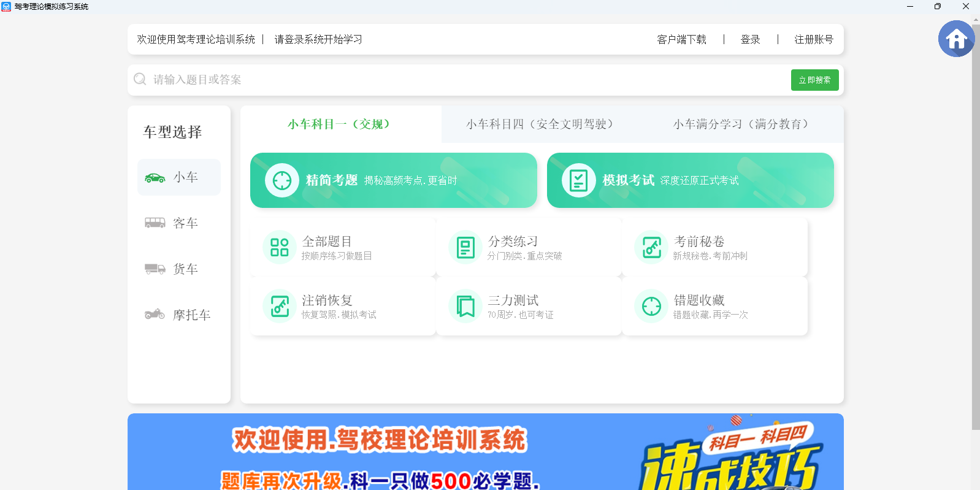
Task: Open 注销恢复 license recovery icon
Action: pyautogui.click(x=280, y=306)
